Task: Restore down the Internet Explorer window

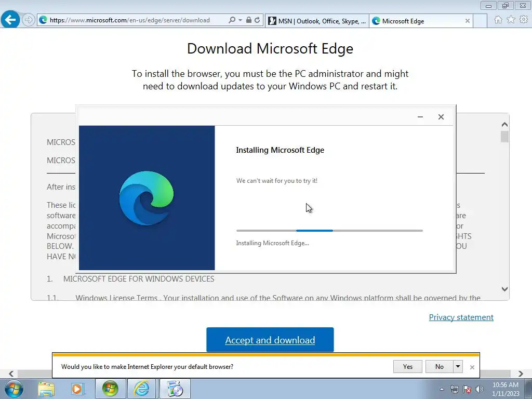Action: click(506, 5)
